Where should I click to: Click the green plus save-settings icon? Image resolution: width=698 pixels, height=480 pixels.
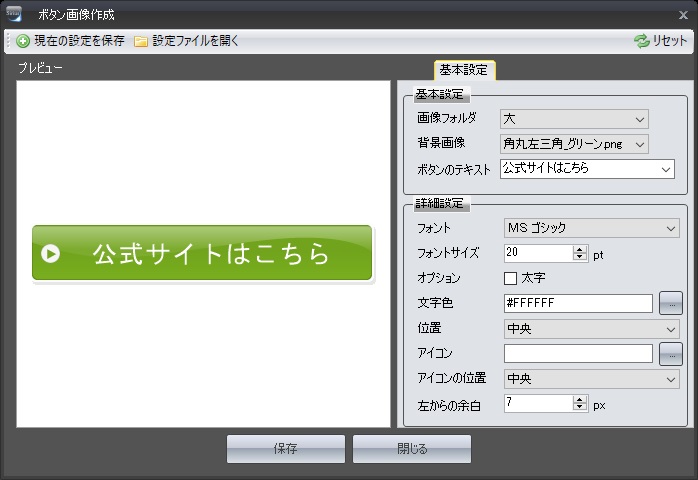(23, 42)
